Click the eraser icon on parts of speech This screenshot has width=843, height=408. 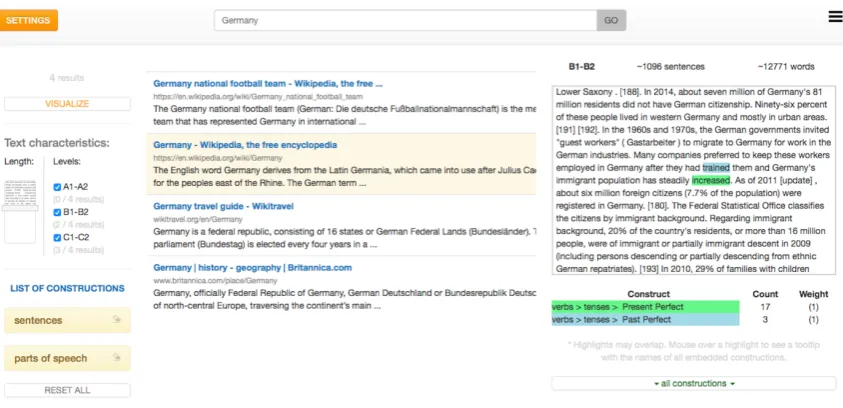click(117, 357)
